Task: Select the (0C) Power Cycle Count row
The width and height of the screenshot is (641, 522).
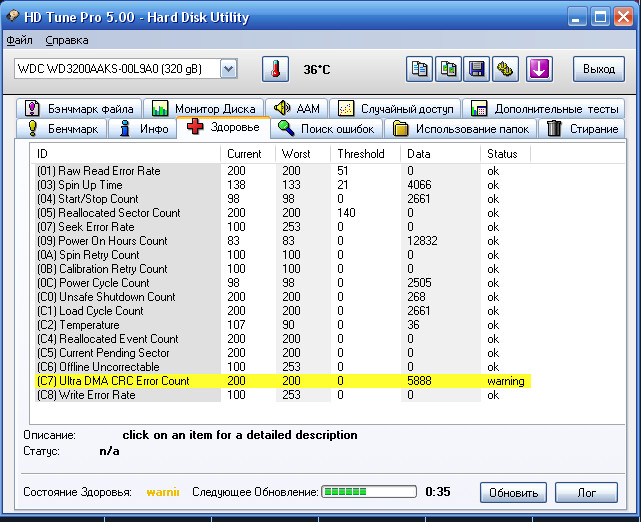Action: (283, 283)
